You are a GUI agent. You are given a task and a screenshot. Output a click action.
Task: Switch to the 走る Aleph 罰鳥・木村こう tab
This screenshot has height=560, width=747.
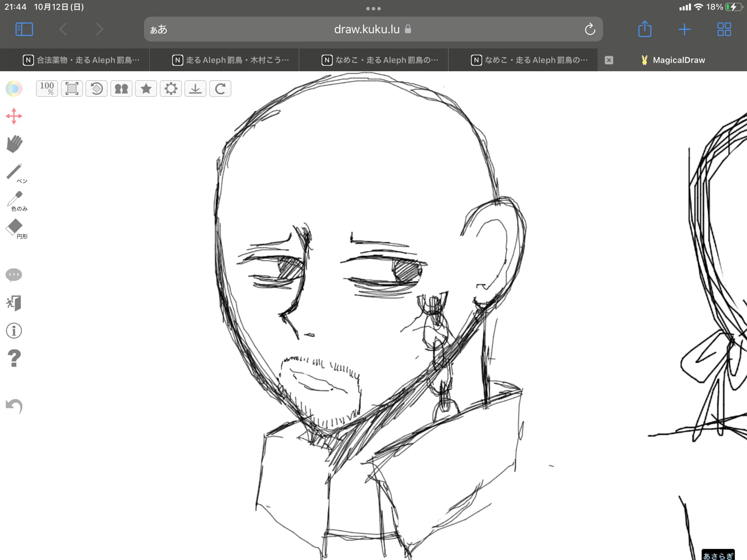point(225,60)
